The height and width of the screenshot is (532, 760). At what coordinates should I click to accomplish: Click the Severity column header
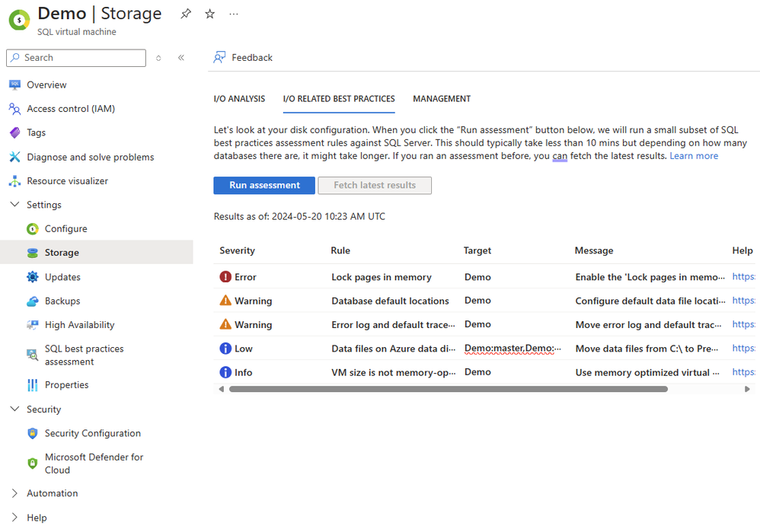(x=237, y=250)
